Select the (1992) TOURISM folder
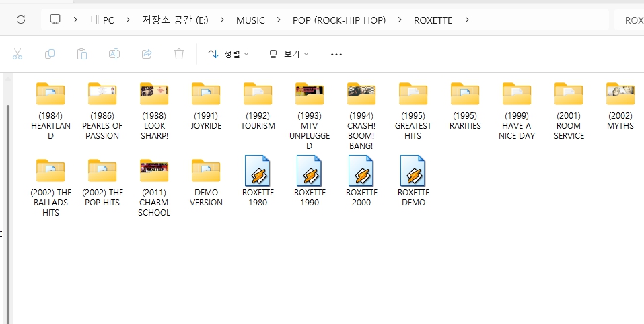Screen dimensions: 644x324 pyautogui.click(x=258, y=105)
